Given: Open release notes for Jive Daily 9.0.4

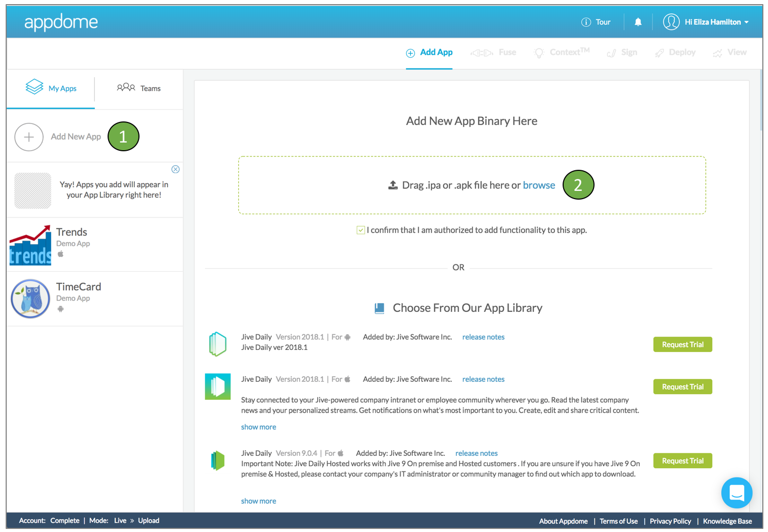Looking at the screenshot, I should click(477, 453).
